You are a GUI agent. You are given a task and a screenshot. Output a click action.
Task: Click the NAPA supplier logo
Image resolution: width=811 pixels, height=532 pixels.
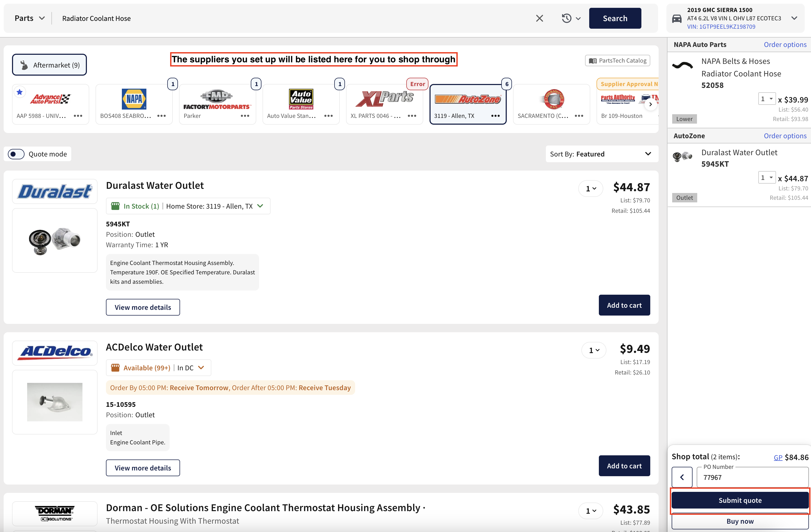point(134,99)
